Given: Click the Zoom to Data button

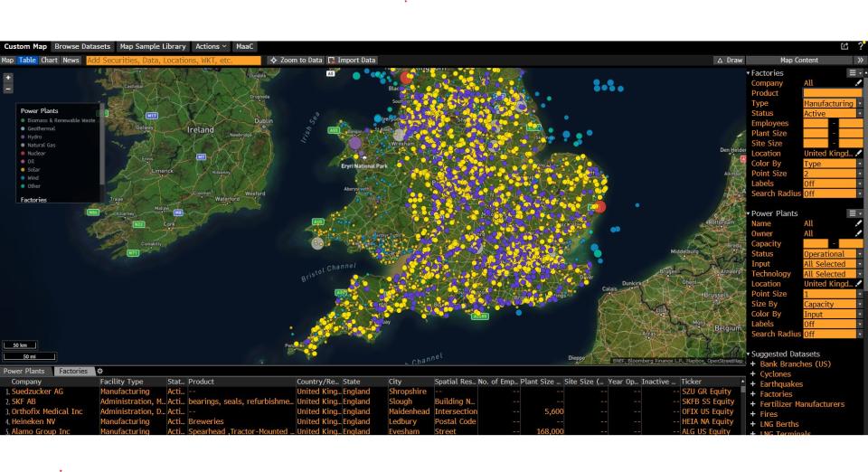Looking at the screenshot, I should 296,61.
